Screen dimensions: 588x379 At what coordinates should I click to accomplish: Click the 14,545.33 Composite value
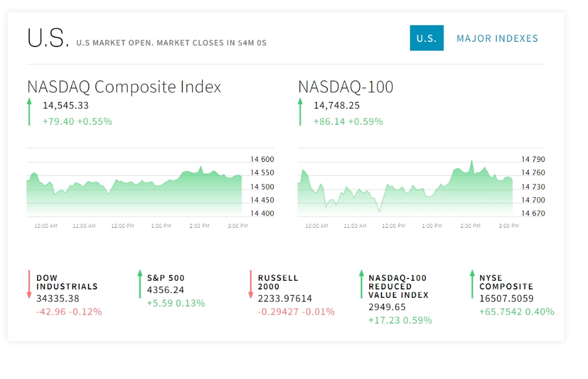pos(66,105)
